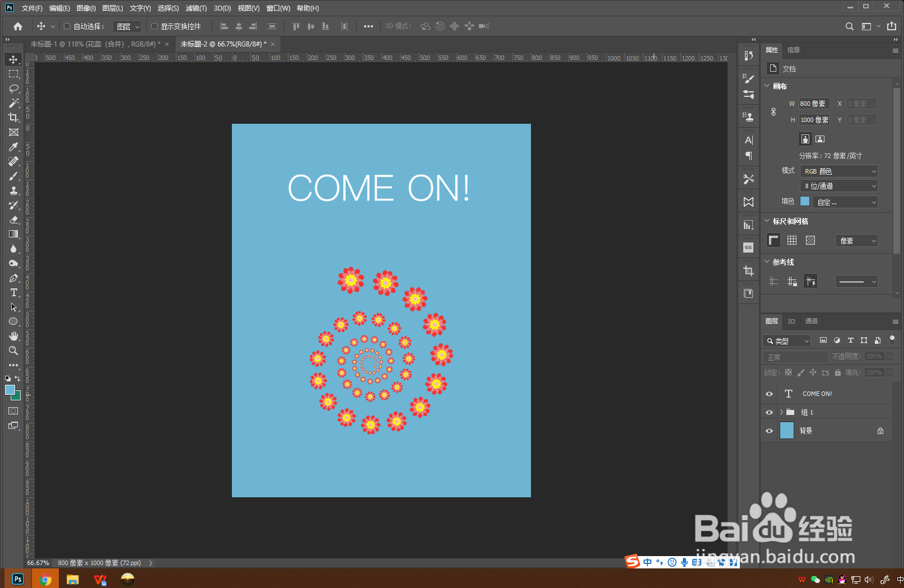Click the canvas width W field
904x588 pixels.
tap(814, 104)
